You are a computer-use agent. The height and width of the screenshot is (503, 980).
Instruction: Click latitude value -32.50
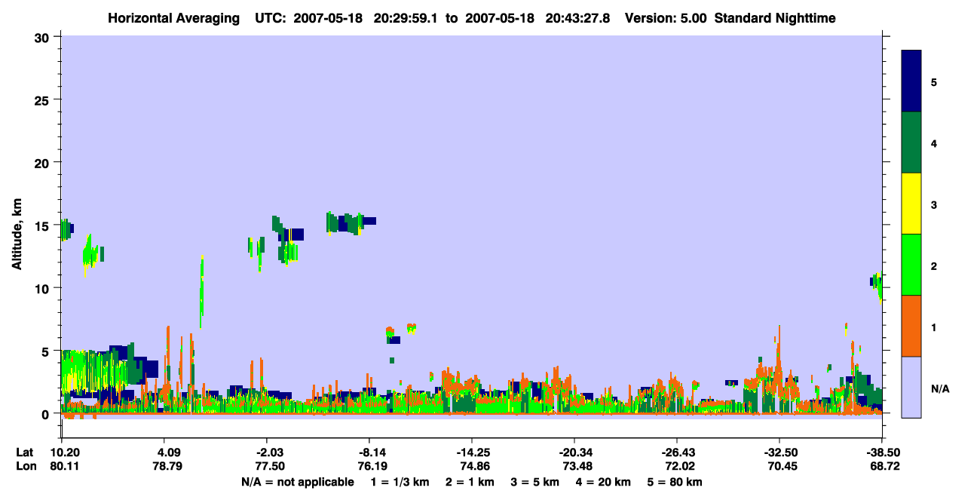click(x=779, y=452)
